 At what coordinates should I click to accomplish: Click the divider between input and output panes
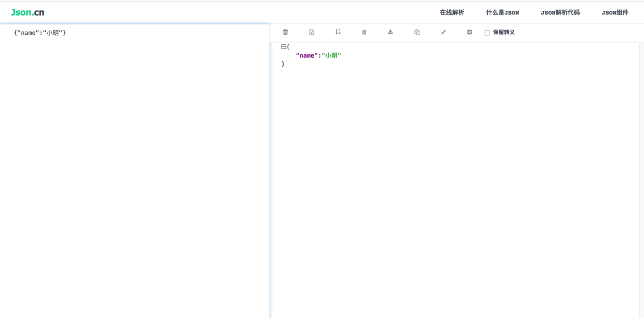tap(270, 156)
